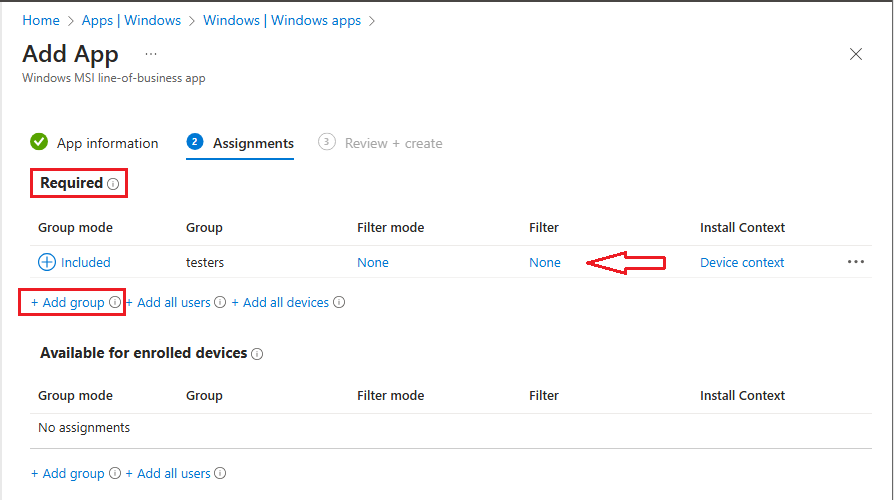
Task: Open the Apps | Windows breadcrumb
Action: [131, 21]
